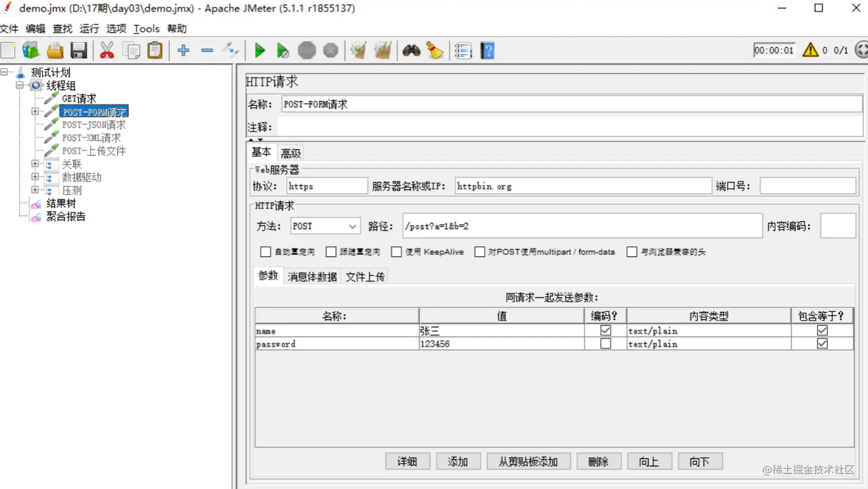Switch to the 高级 tab
This screenshot has height=489, width=868.
(x=290, y=153)
